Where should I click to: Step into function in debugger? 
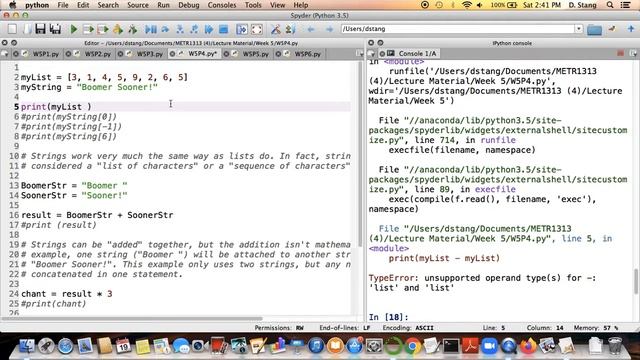180,29
